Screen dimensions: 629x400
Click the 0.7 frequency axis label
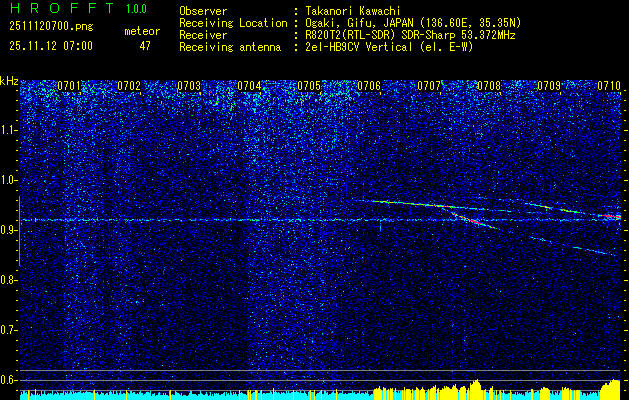(8, 330)
